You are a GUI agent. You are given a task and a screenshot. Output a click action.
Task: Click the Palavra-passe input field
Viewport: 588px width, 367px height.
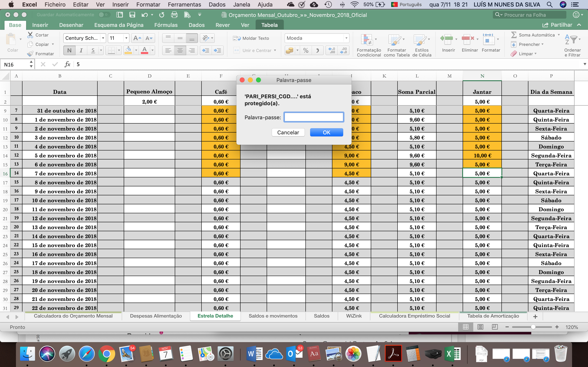tap(314, 117)
